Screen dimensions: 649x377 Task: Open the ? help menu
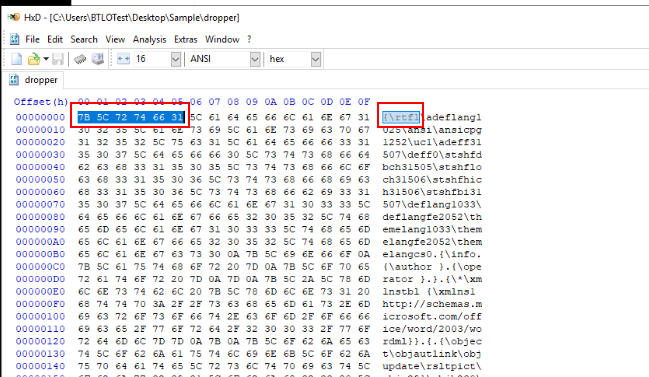(x=249, y=39)
